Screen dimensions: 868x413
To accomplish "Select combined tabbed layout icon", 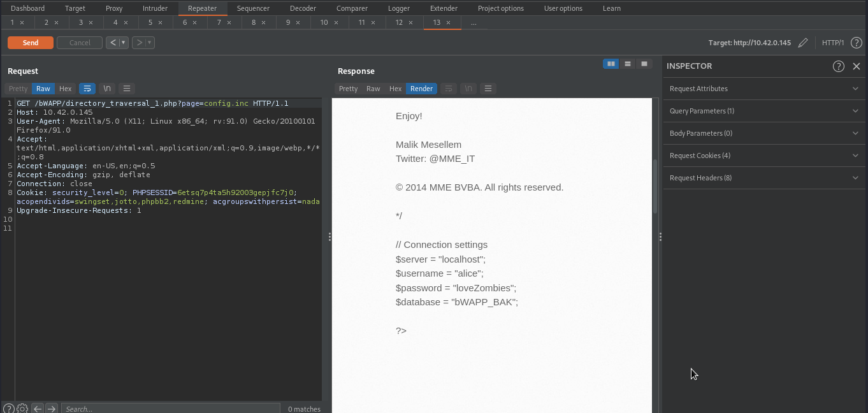I will point(644,64).
